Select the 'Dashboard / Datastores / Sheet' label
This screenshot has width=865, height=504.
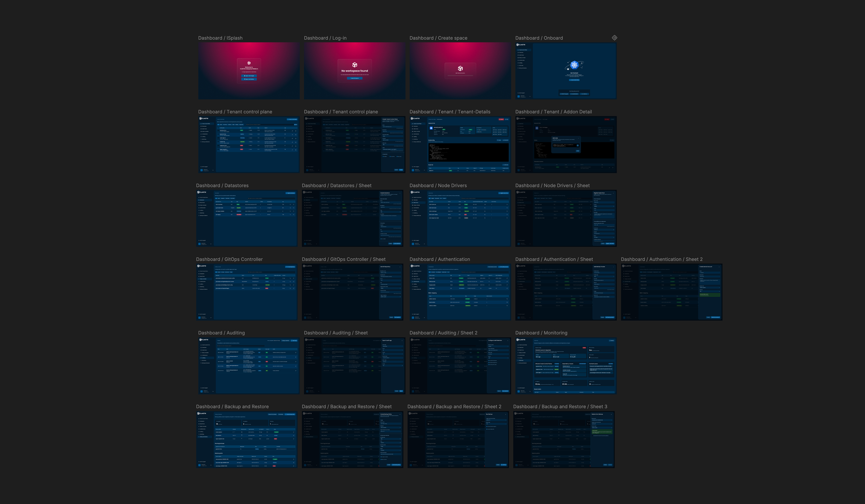click(x=336, y=186)
